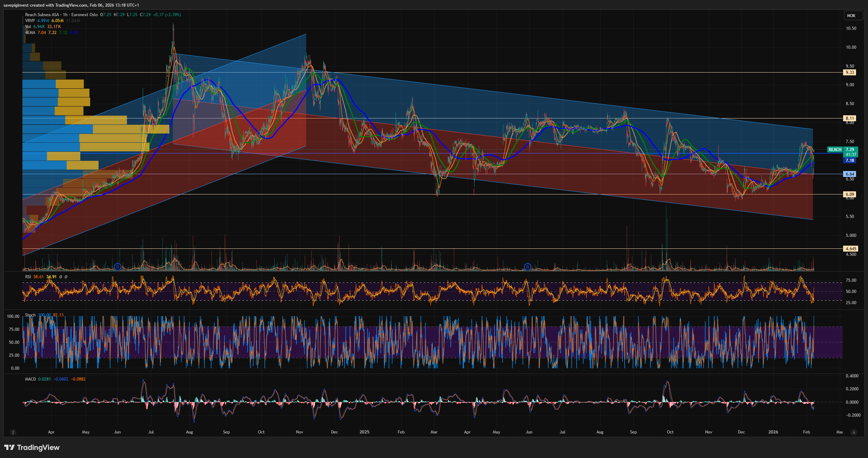Click the VRVP indicator legend
Screen dimensions: 868x458
tap(30, 21)
